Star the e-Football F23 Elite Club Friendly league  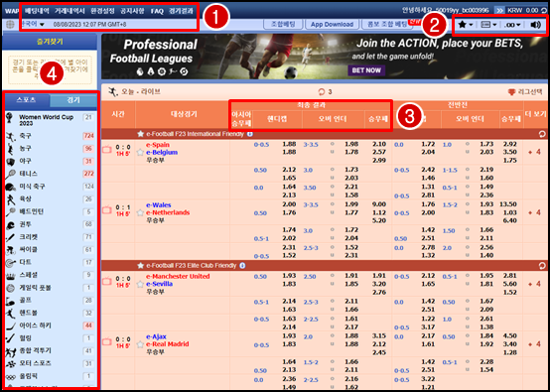(141, 265)
